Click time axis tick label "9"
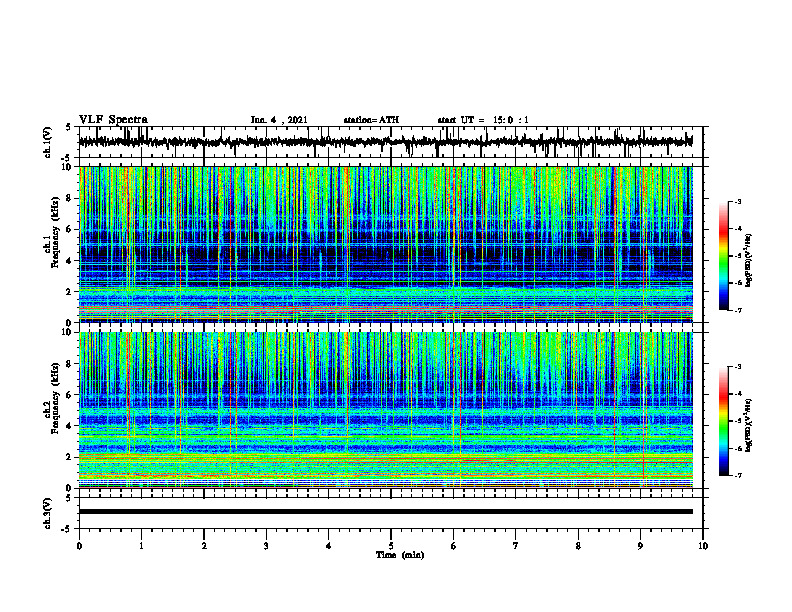 pyautogui.click(x=640, y=546)
